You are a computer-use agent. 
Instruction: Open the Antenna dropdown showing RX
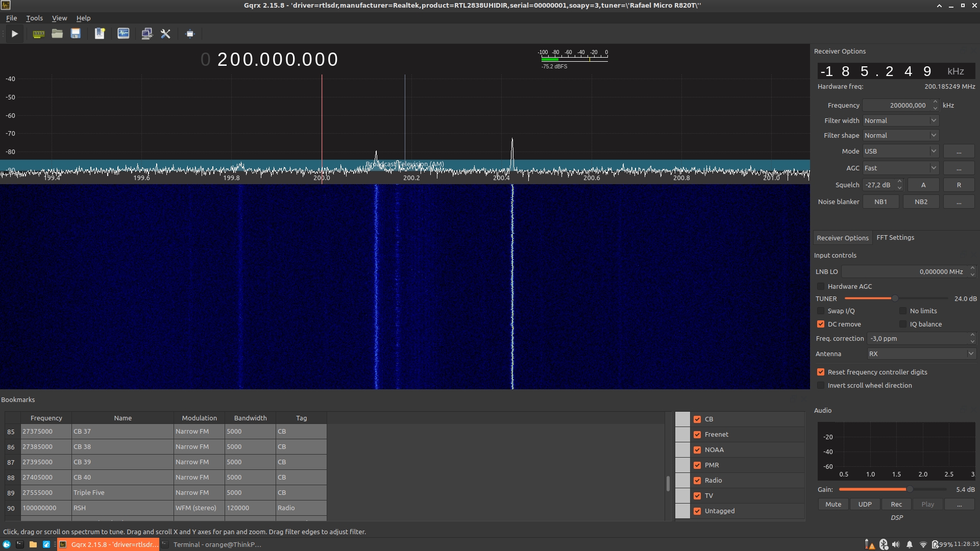922,354
